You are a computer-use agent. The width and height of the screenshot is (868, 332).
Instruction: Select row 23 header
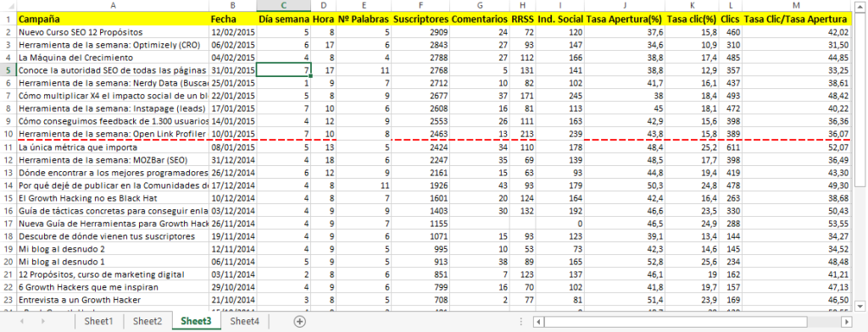pyautogui.click(x=8, y=300)
